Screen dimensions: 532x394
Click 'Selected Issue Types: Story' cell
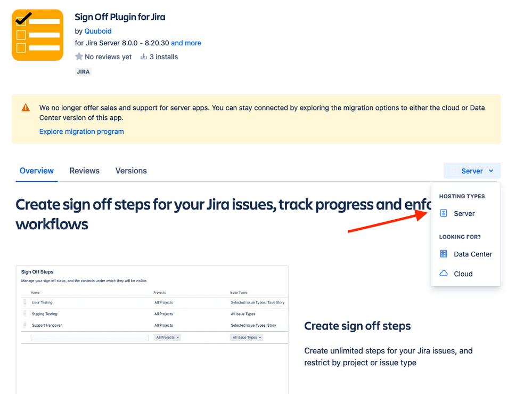coord(253,325)
